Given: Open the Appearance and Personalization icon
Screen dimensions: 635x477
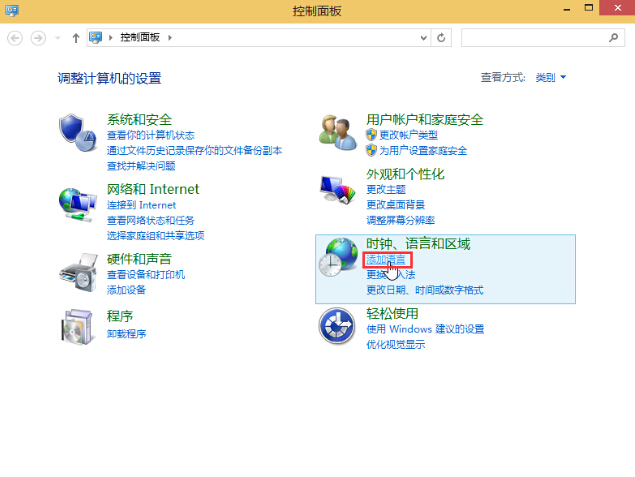Looking at the screenshot, I should 338,190.
